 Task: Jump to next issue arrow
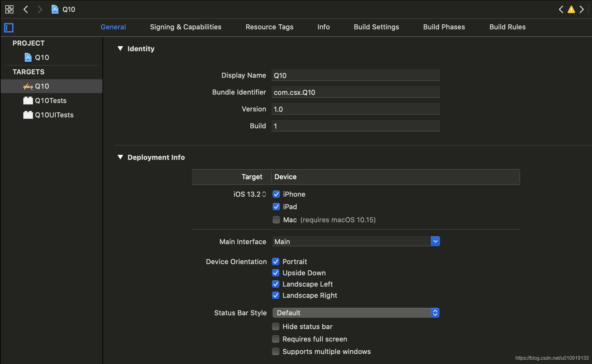[x=582, y=9]
